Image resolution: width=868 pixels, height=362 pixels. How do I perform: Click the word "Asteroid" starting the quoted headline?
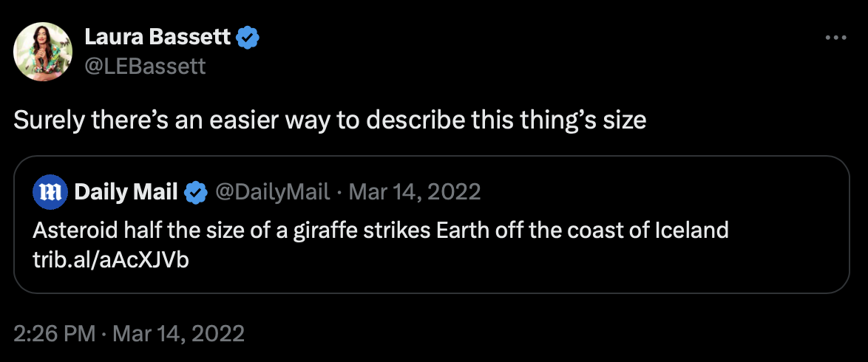pyautogui.click(x=64, y=231)
